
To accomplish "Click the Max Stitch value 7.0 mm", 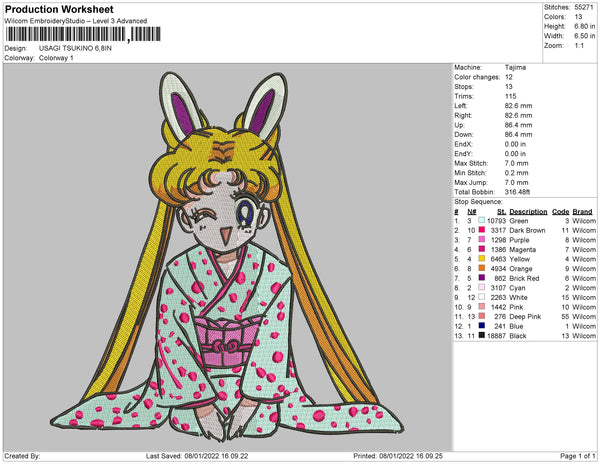I will [516, 163].
